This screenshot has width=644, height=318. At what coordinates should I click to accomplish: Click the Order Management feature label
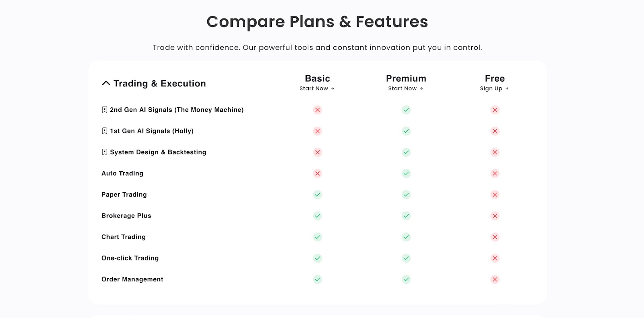click(x=132, y=279)
